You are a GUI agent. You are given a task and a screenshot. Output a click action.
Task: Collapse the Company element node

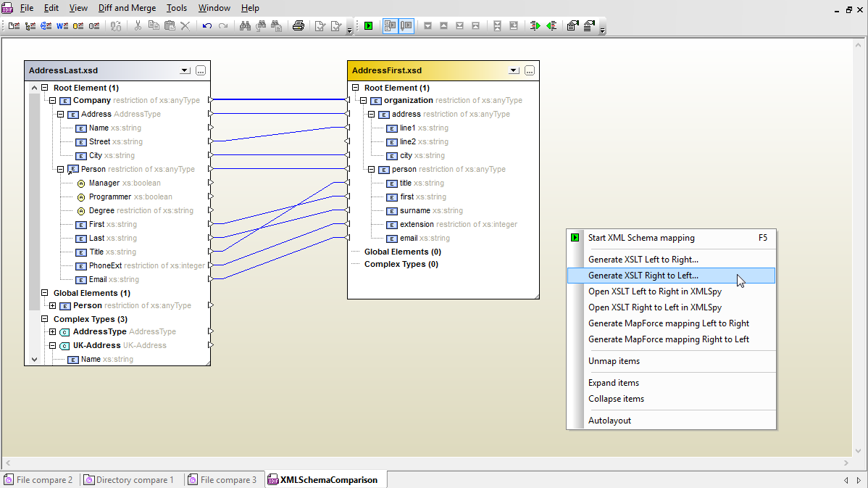[53, 100]
